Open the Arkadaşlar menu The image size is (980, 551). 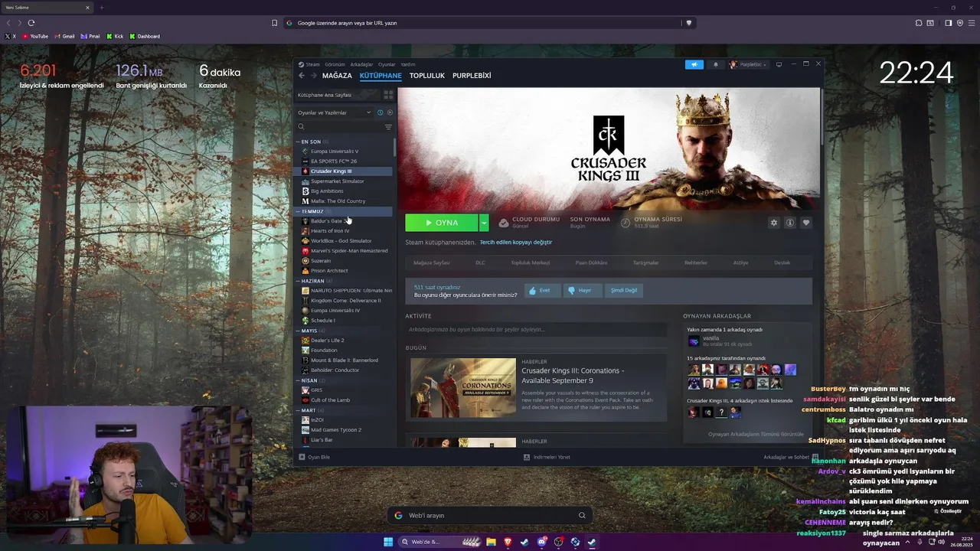361,64
